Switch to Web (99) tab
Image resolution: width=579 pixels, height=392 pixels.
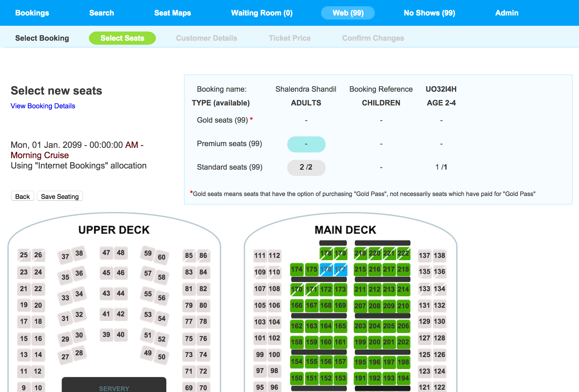(x=348, y=13)
